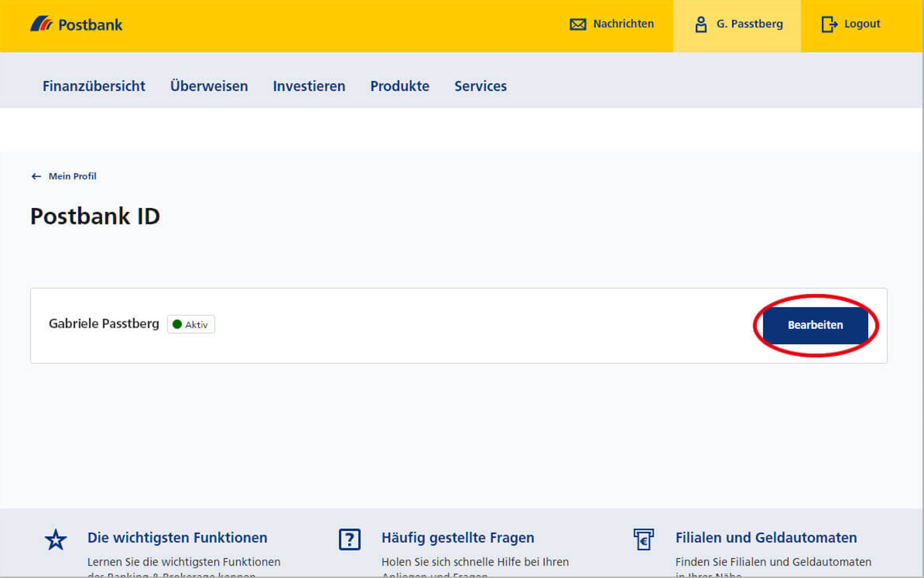
Task: Open the Services menu
Action: pyautogui.click(x=480, y=86)
